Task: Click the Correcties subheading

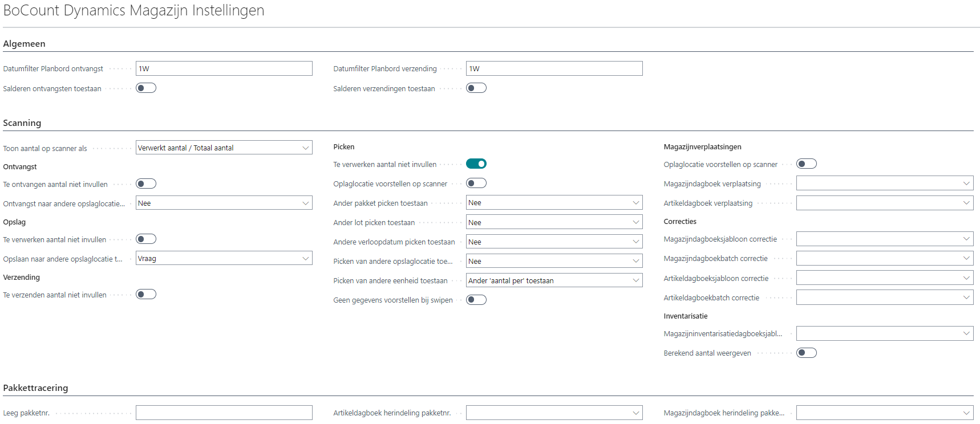Action: click(680, 222)
